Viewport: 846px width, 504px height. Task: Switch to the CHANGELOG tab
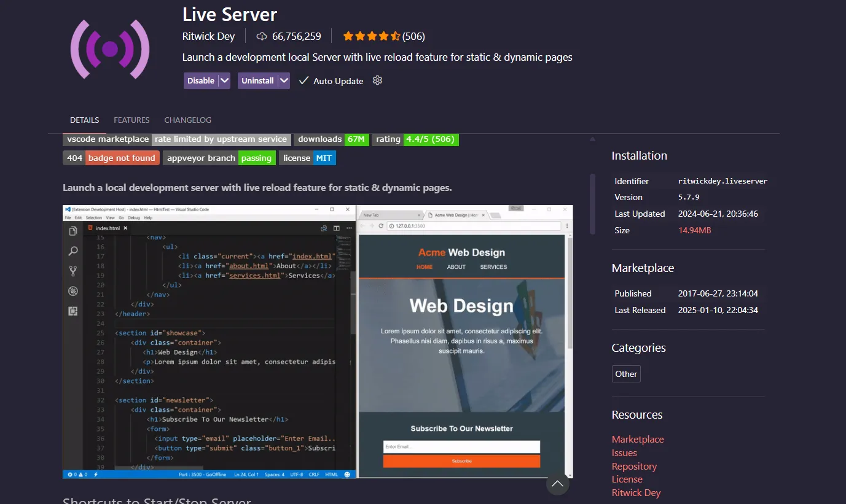187,120
